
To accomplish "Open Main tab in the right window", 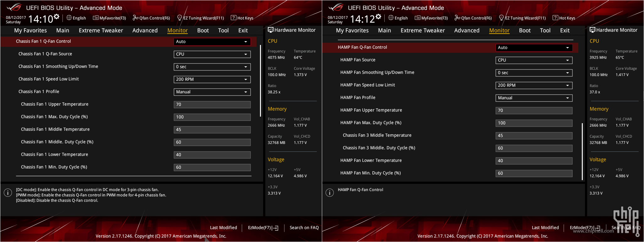I will point(384,30).
